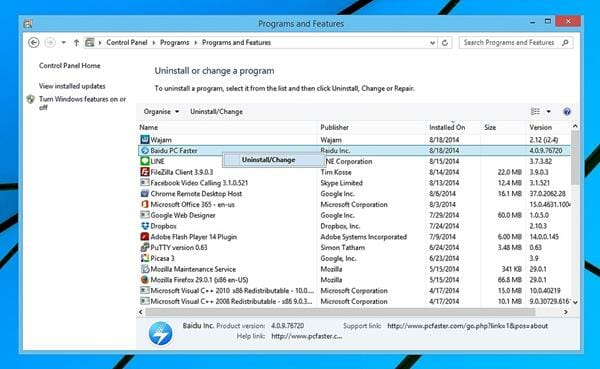Image resolution: width=600 pixels, height=369 pixels.
Task: Sort by Size column header
Action: tap(490, 127)
